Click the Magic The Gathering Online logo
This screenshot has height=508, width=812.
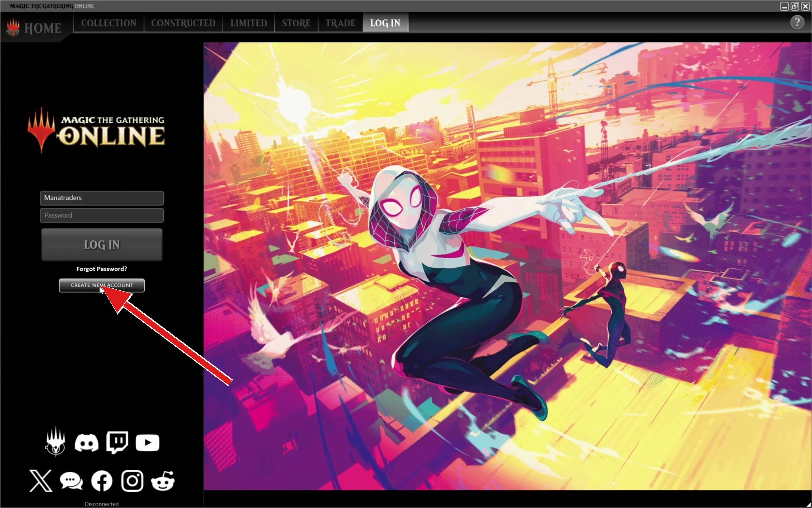click(96, 130)
